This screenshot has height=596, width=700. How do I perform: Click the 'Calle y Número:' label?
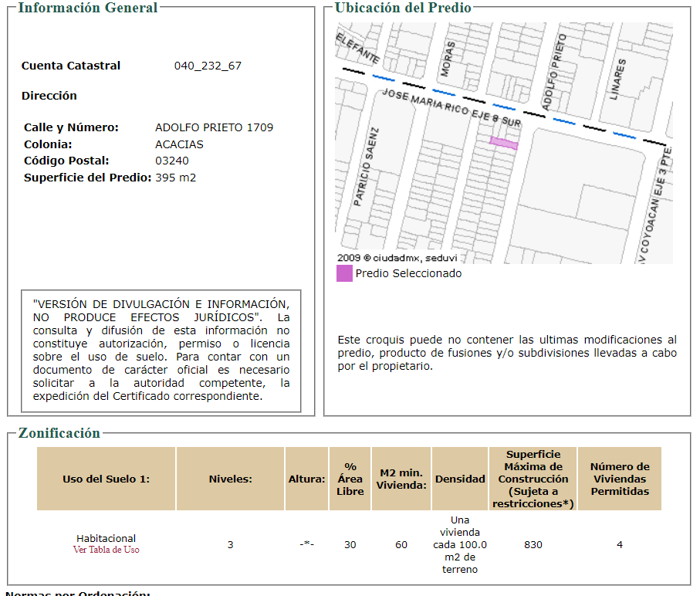tap(71, 127)
